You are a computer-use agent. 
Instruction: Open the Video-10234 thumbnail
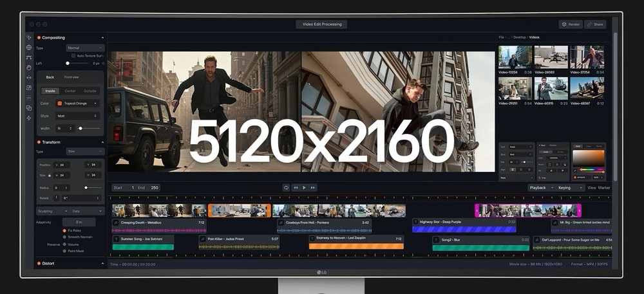pos(515,57)
